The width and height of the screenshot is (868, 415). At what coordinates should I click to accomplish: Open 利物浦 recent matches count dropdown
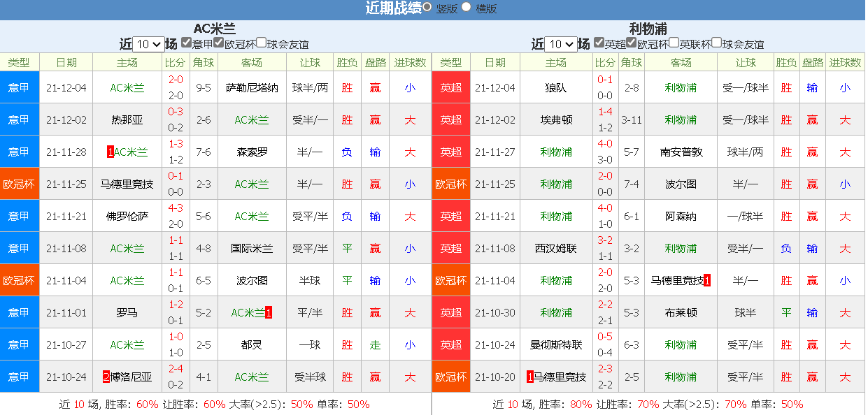coord(561,44)
